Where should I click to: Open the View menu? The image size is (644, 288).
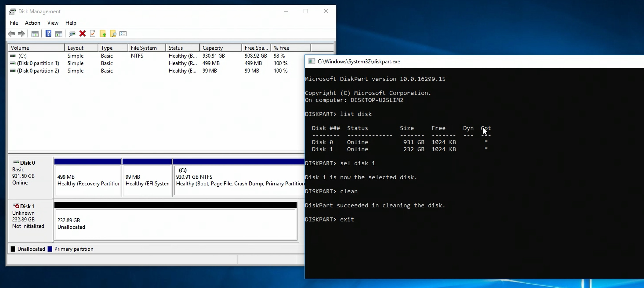pos(53,23)
